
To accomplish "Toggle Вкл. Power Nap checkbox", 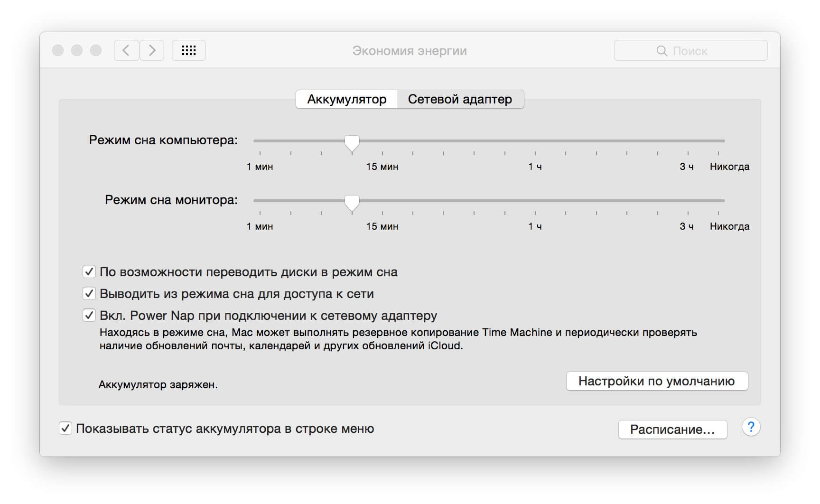I will point(89,315).
